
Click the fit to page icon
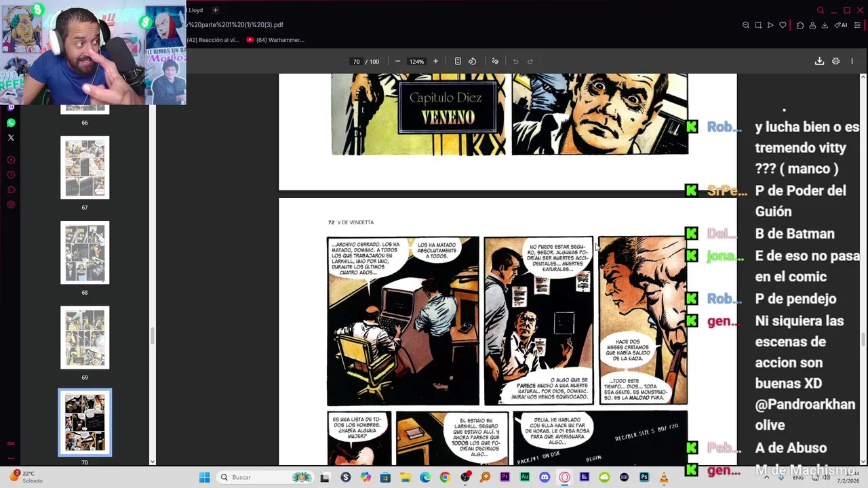[458, 61]
